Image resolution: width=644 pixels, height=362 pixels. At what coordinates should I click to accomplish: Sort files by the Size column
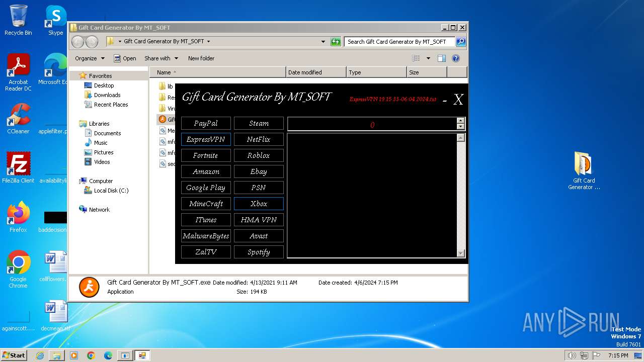(x=427, y=72)
